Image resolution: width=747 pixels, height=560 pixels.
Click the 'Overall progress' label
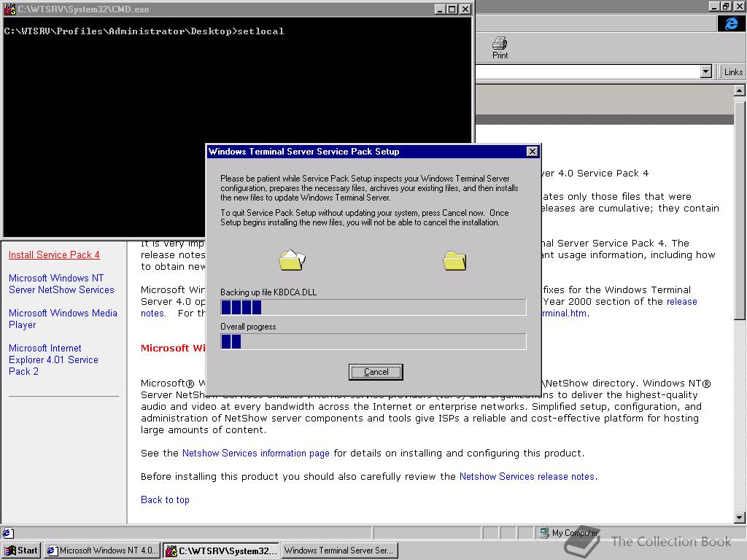coord(248,327)
